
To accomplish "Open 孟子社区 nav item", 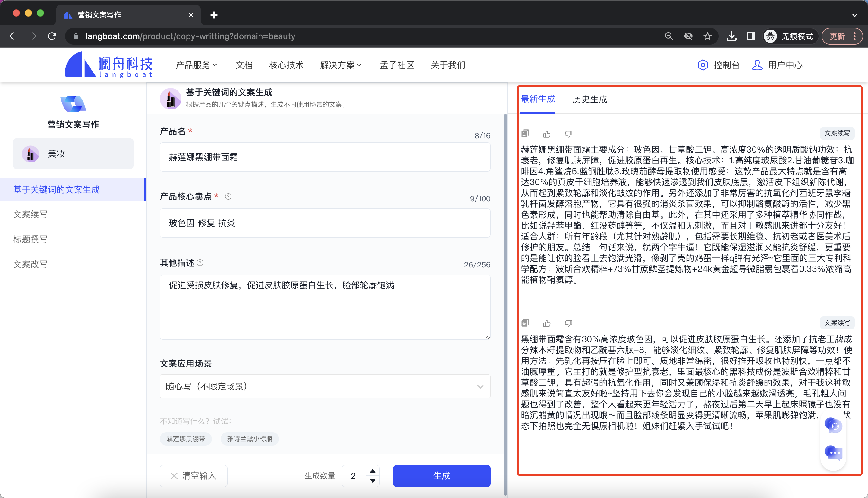I will [x=397, y=65].
